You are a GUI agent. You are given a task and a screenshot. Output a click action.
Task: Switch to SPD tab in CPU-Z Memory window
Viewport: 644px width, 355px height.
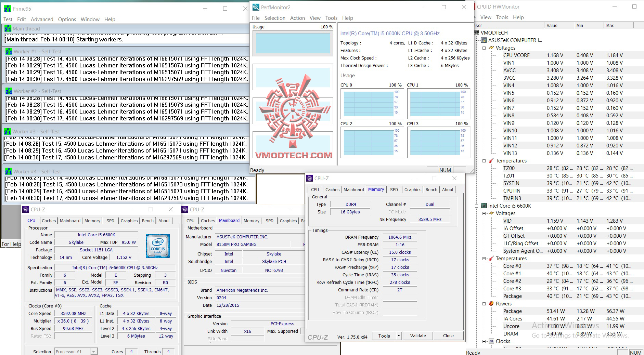[394, 189]
